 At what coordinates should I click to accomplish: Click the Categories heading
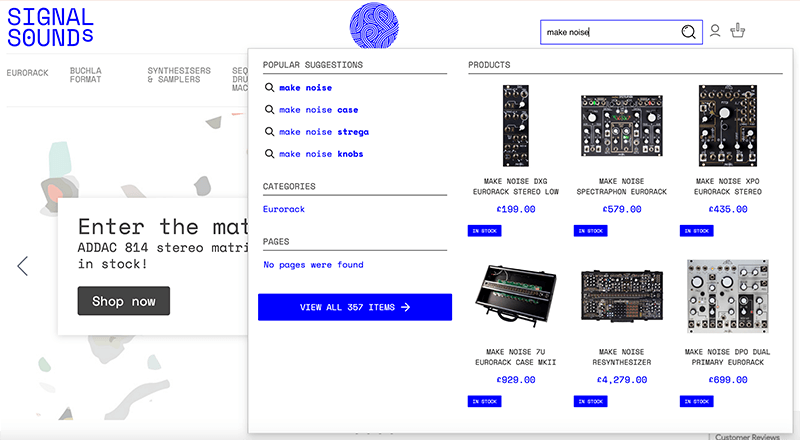[289, 186]
